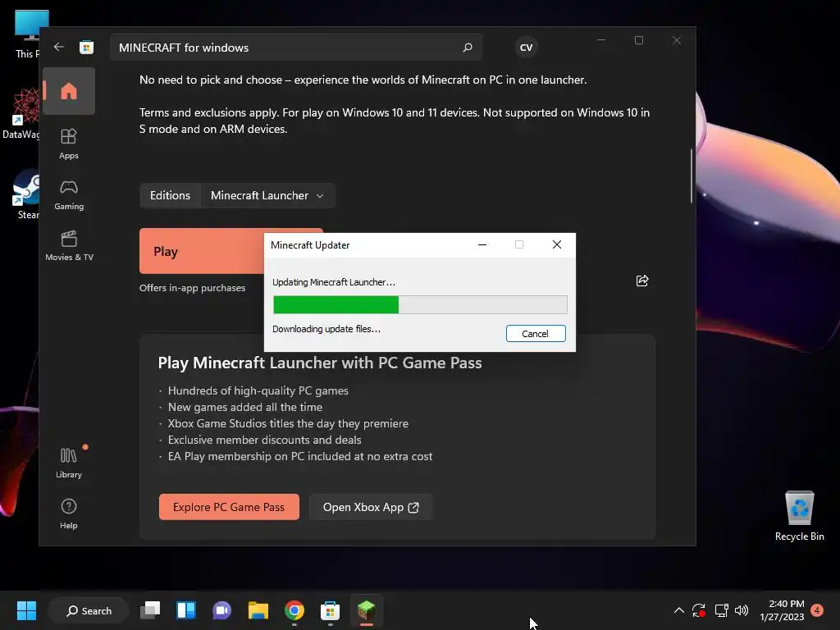Cancel the Minecraft Launcher update
840x630 pixels.
(x=536, y=333)
